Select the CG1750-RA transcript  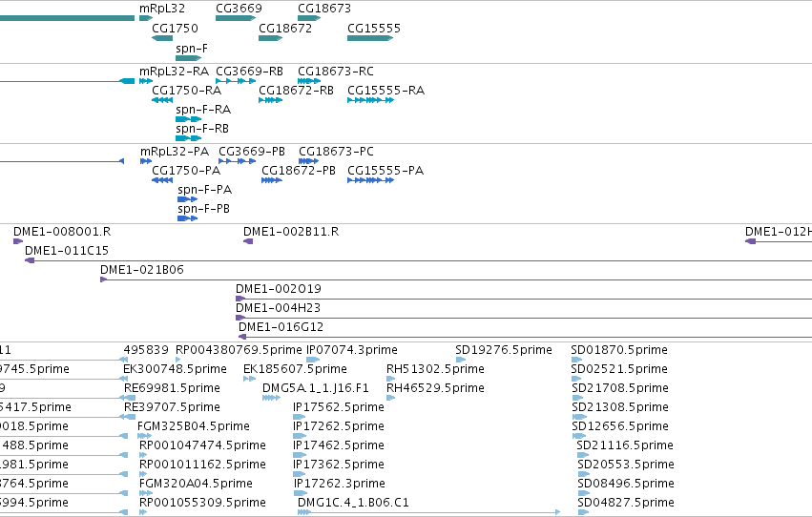[x=162, y=100]
